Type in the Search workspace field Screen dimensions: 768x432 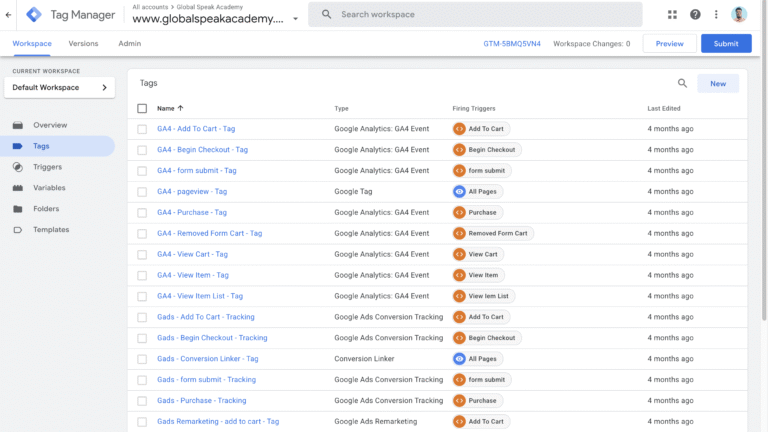pos(480,14)
